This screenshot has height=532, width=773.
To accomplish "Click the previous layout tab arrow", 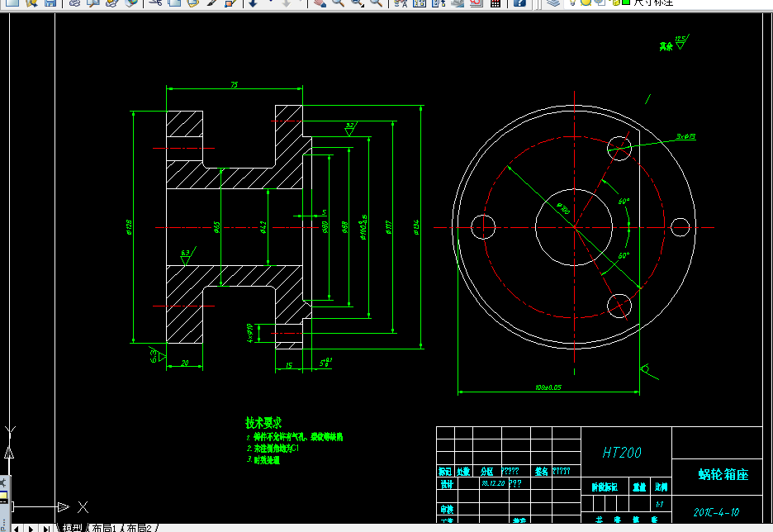I will tap(17, 529).
